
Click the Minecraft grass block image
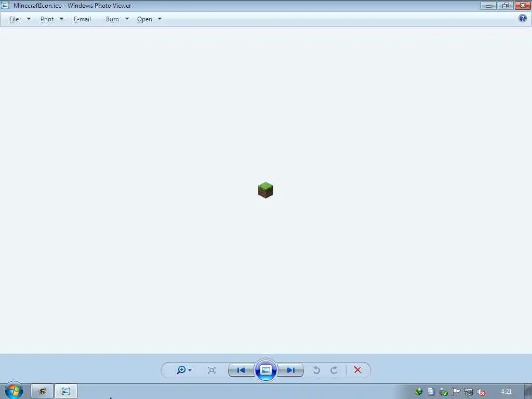tap(265, 190)
